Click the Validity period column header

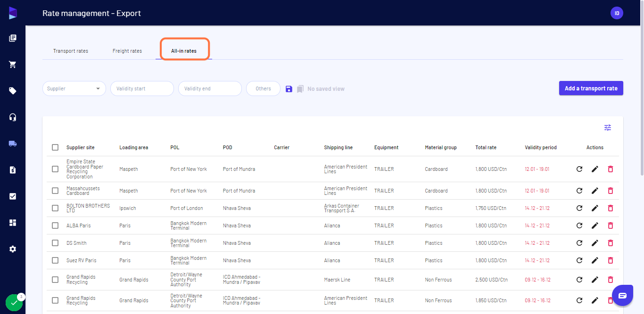[x=541, y=147]
